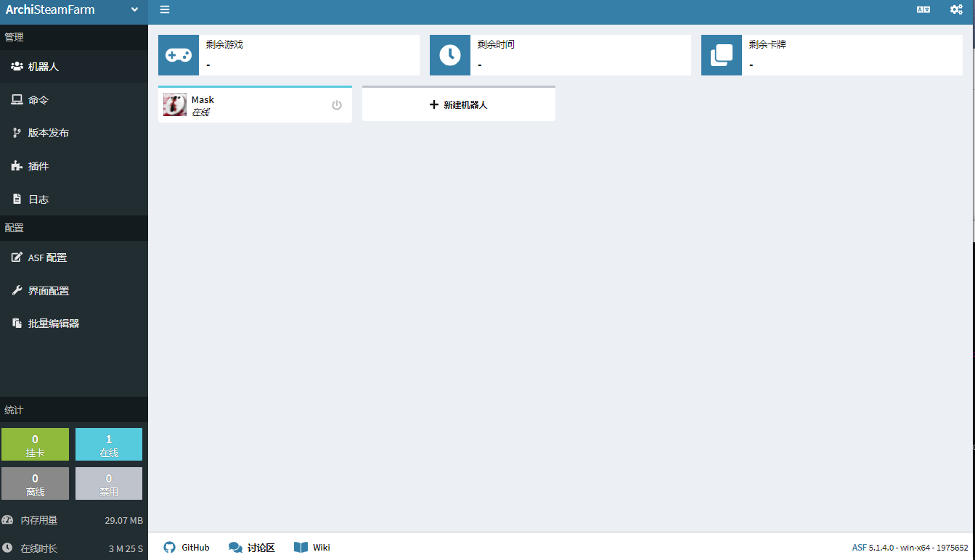Click the 29.07 MB memory value

pos(124,521)
